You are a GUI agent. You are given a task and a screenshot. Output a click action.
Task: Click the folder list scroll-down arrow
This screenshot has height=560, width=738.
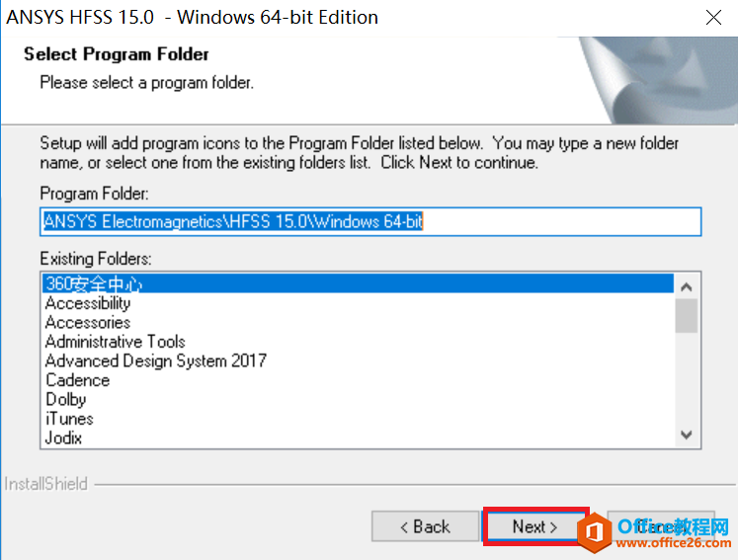pyautogui.click(x=687, y=435)
